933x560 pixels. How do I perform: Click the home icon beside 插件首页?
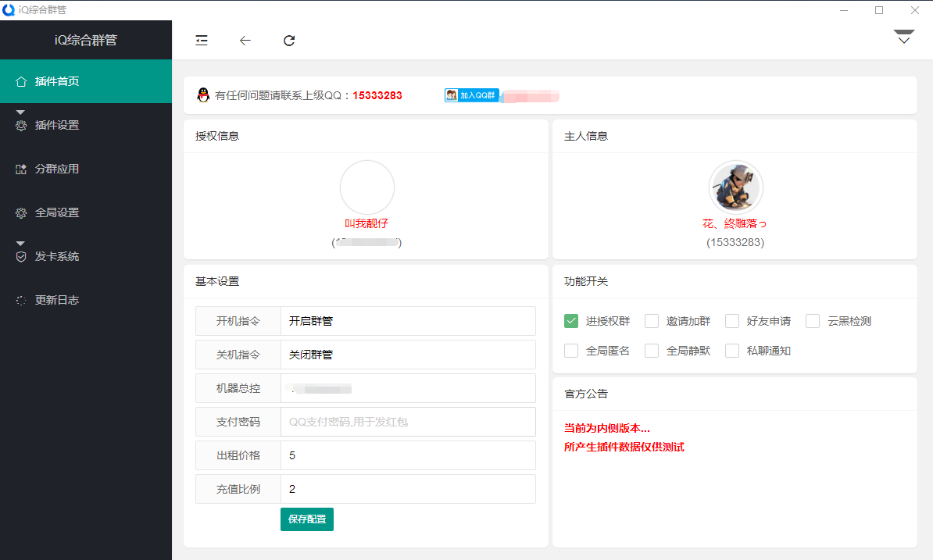point(21,81)
